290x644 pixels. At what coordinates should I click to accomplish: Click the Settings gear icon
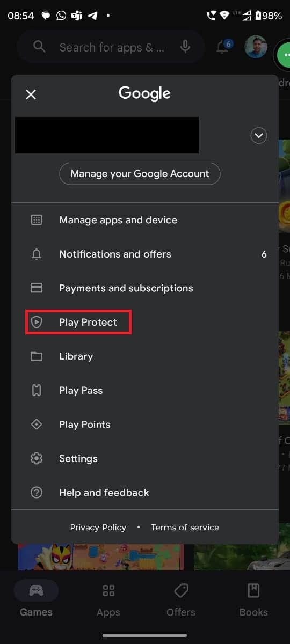[37, 458]
